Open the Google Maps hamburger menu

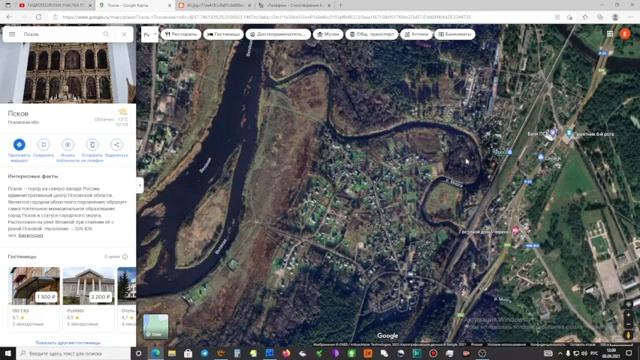click(x=12, y=34)
